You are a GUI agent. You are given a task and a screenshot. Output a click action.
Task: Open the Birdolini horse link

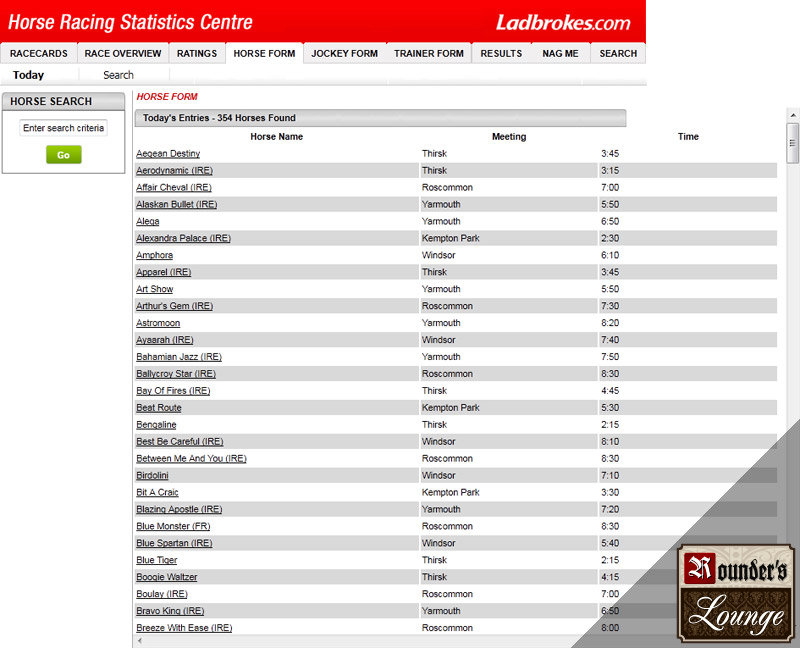(152, 476)
